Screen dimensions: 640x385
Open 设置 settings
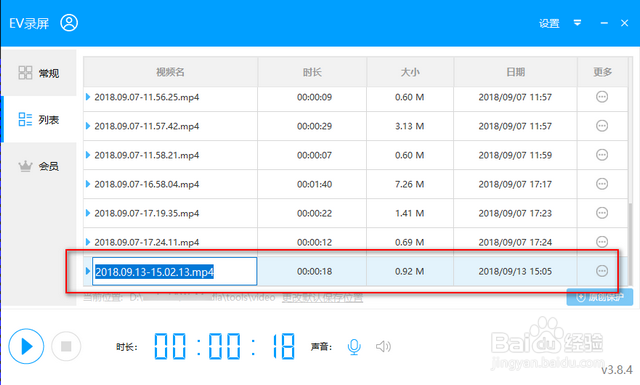click(549, 23)
